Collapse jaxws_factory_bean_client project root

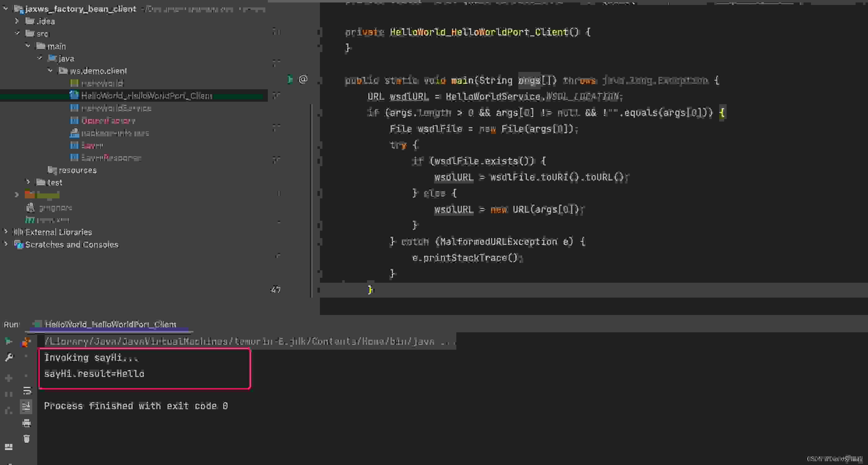(x=5, y=8)
